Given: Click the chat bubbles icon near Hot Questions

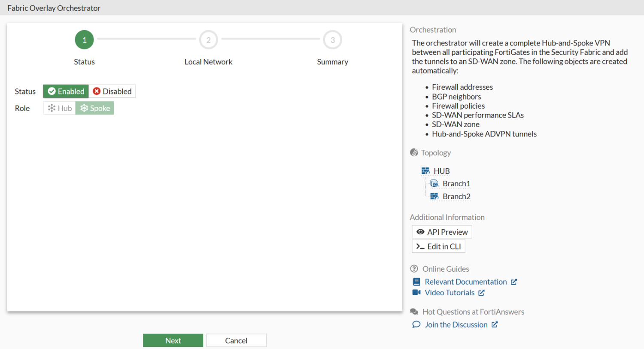Looking at the screenshot, I should 414,311.
